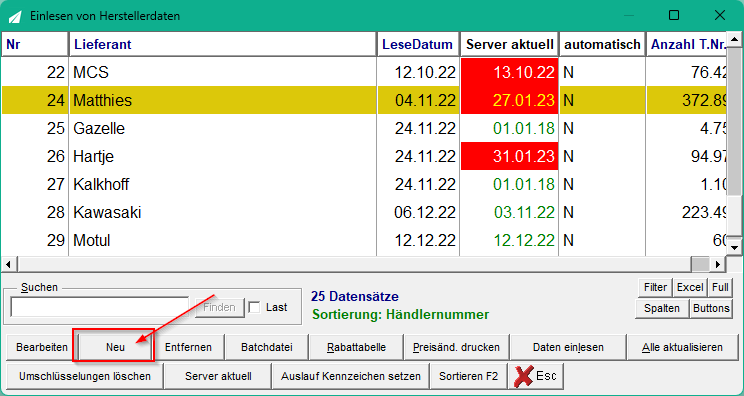Click the vertical scrollbar up arrow
The height and width of the screenshot is (396, 744).
(735, 40)
